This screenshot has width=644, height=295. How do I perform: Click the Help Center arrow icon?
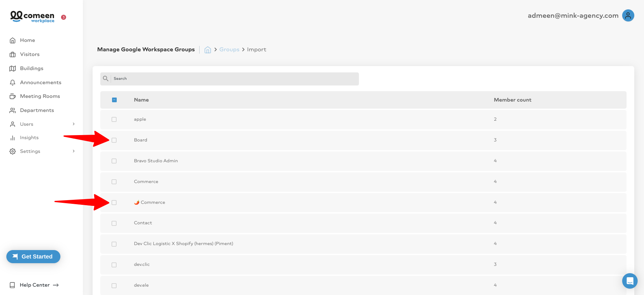[56, 285]
